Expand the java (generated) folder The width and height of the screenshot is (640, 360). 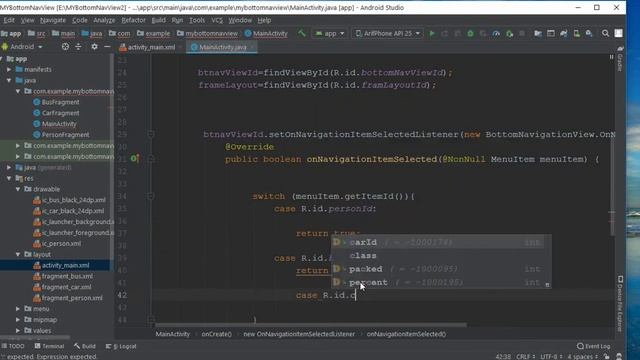pyautogui.click(x=9, y=167)
